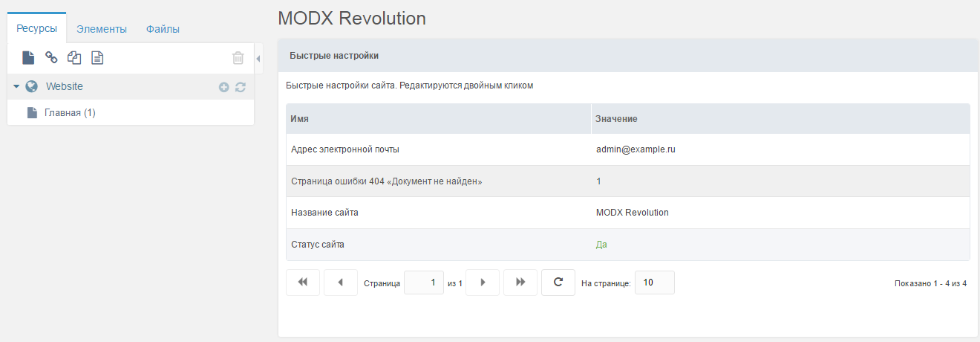Click the Да value for Статус сайта
The height and width of the screenshot is (342, 980).
click(x=601, y=244)
